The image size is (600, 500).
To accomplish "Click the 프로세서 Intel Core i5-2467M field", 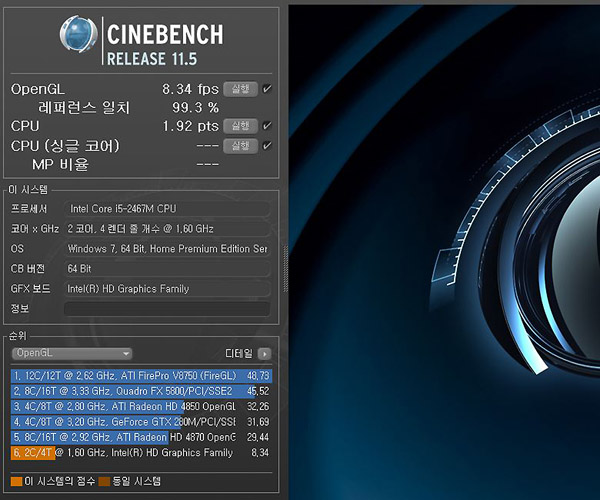I will coord(167,209).
